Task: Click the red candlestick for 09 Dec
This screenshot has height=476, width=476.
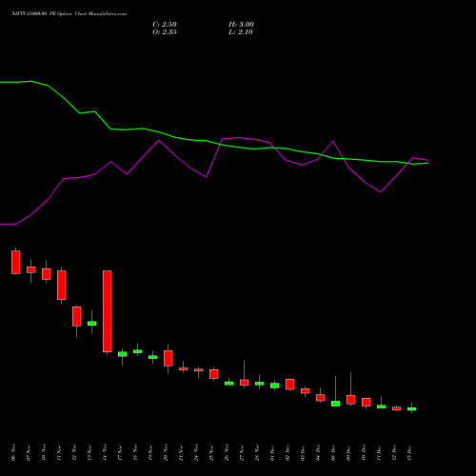Action: (351, 400)
